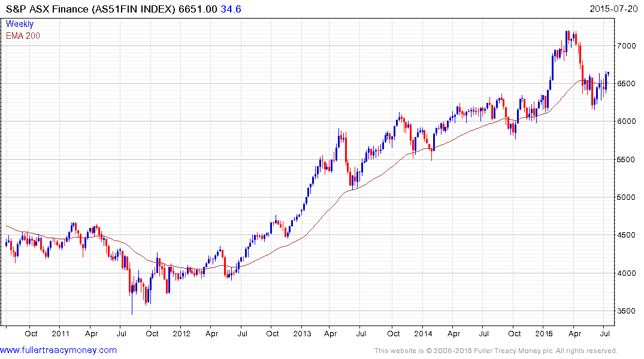Image resolution: width=644 pixels, height=359 pixels.
Task: Click the 2012 year label on time axis
Action: click(181, 333)
